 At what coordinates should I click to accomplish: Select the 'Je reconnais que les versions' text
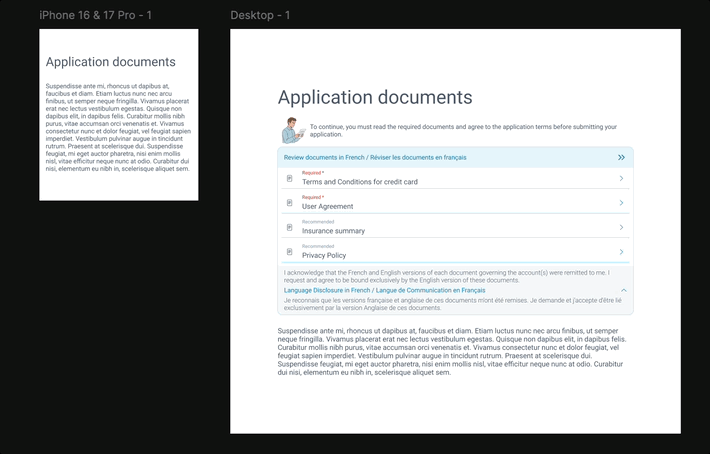coord(453,304)
